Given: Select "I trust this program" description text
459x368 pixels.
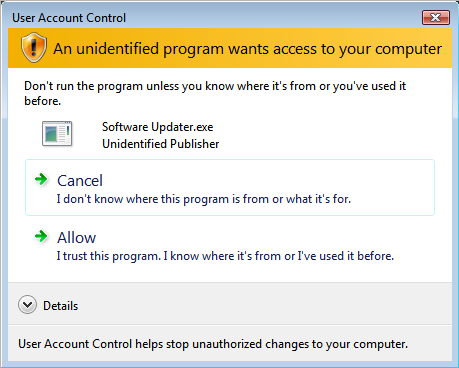Looking at the screenshot, I should [225, 256].
